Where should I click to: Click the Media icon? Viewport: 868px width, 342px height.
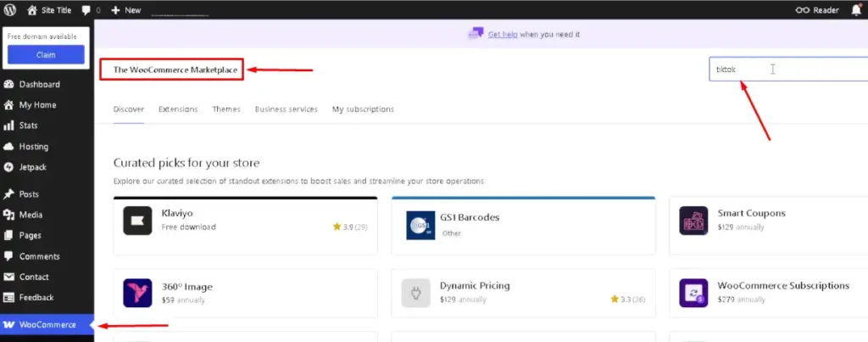(8, 215)
